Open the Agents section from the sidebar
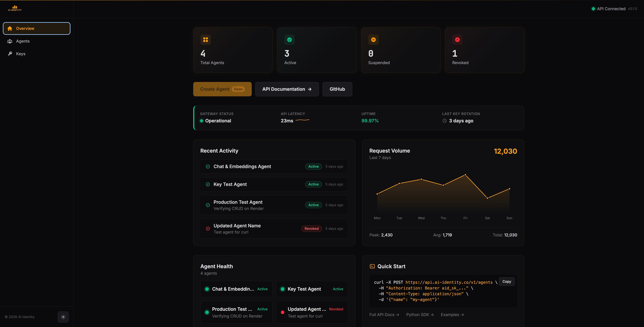Image resolution: width=644 pixels, height=327 pixels. point(23,41)
